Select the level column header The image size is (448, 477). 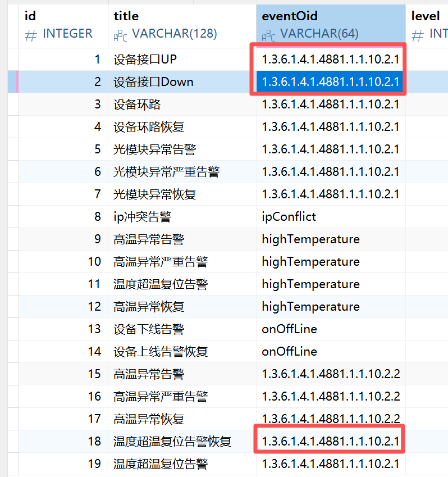coord(426,16)
